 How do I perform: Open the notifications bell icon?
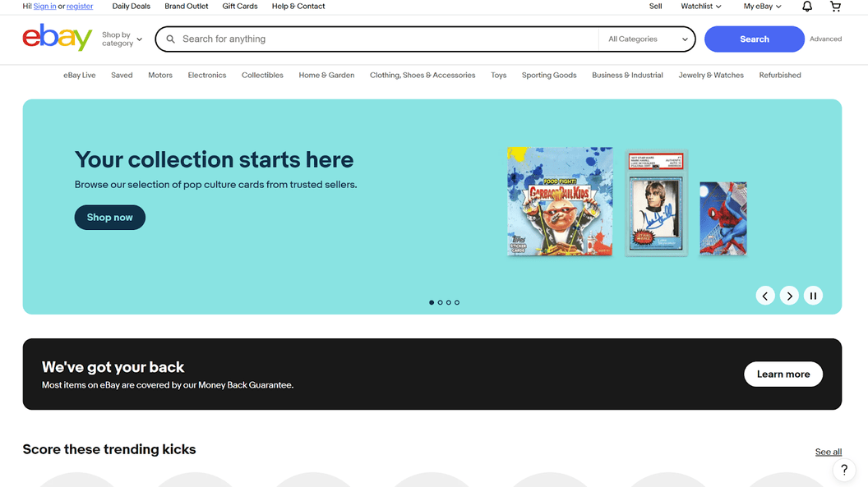pyautogui.click(x=807, y=7)
